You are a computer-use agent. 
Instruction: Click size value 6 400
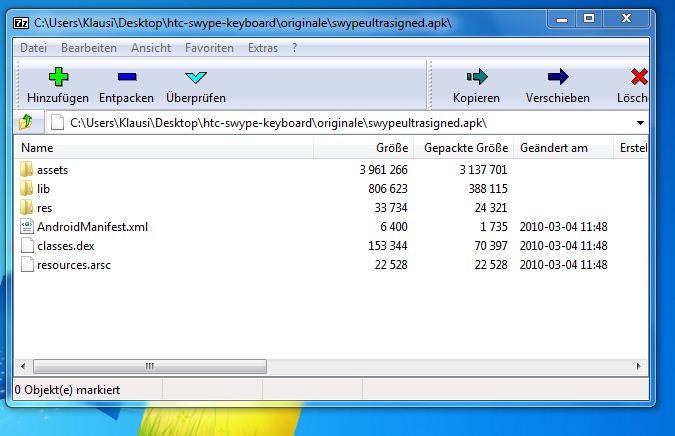394,226
